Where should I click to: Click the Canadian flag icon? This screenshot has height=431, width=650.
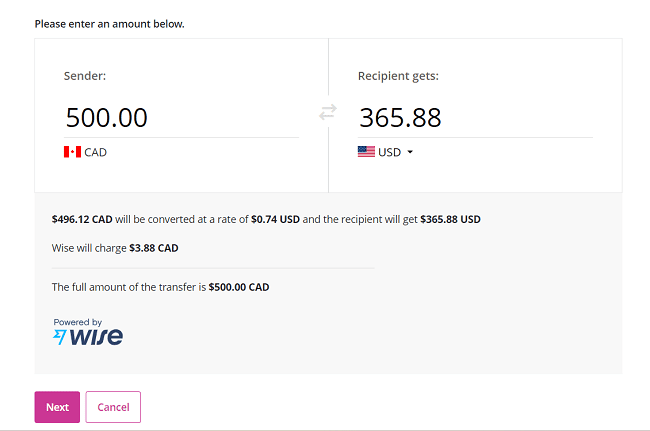[72, 152]
